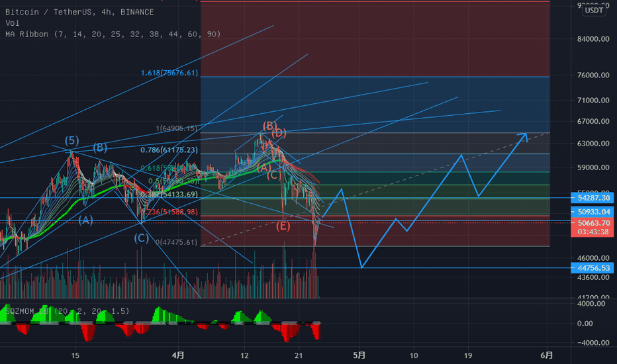This screenshot has width=617, height=364.
Task: Click the 76000.00 price axis label
Action: click(593, 75)
